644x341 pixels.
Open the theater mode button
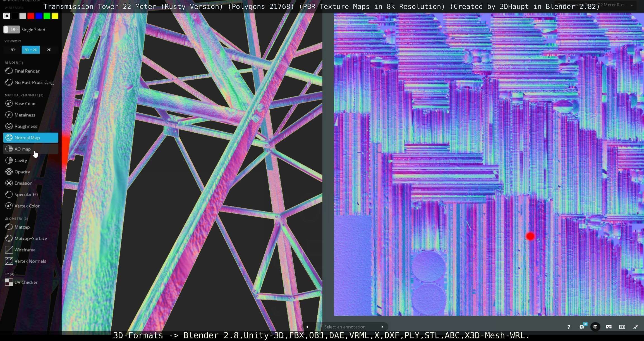click(622, 327)
